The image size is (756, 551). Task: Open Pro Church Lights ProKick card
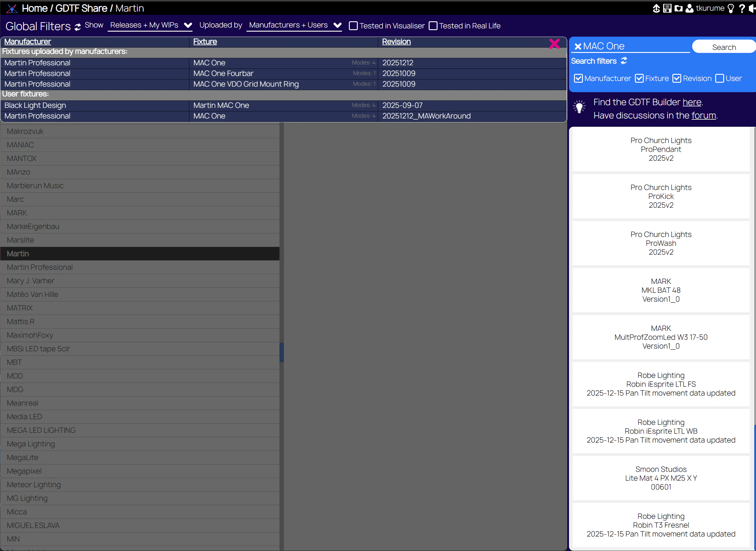[x=661, y=196]
